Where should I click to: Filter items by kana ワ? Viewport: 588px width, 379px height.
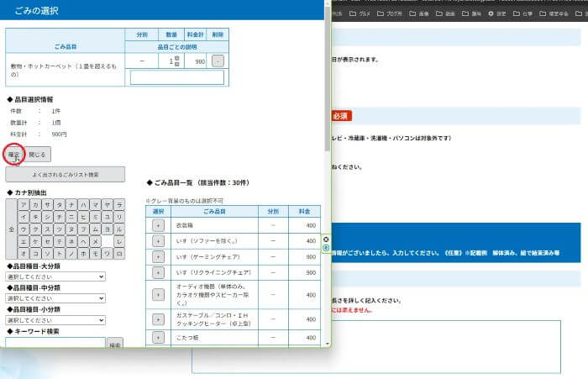point(108,254)
